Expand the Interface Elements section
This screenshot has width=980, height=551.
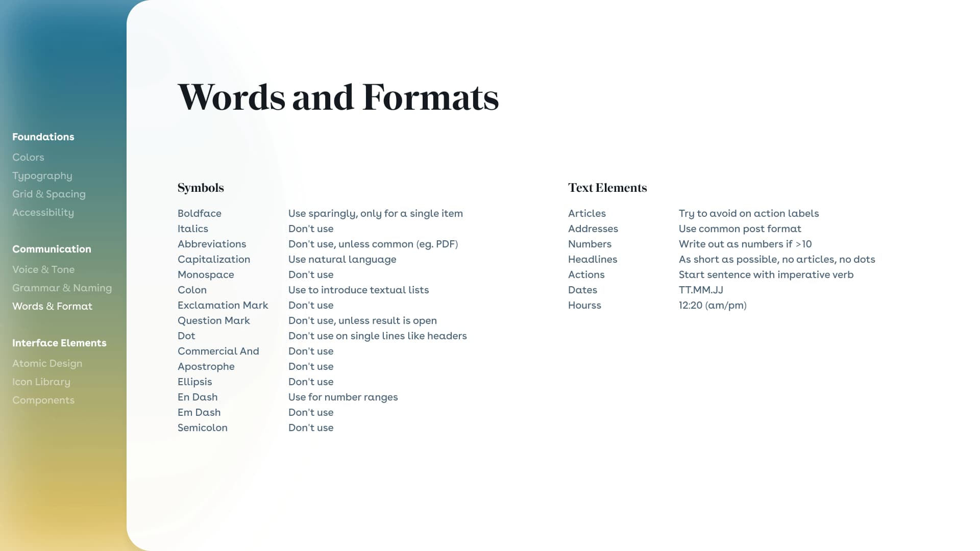pos(59,343)
